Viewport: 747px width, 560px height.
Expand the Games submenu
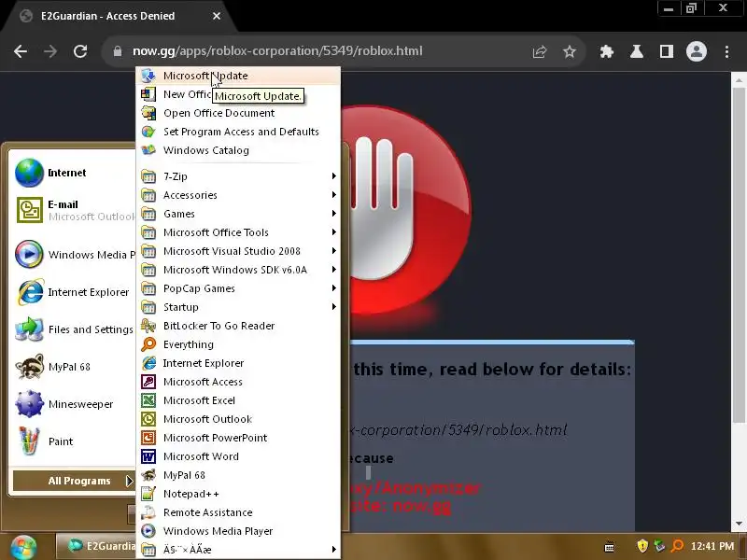pyautogui.click(x=238, y=214)
